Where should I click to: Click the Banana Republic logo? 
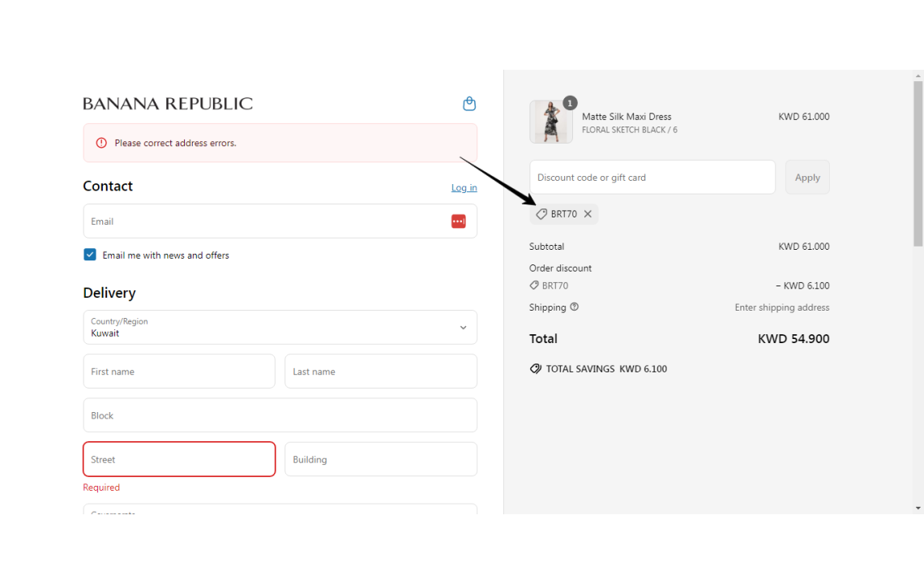(168, 104)
